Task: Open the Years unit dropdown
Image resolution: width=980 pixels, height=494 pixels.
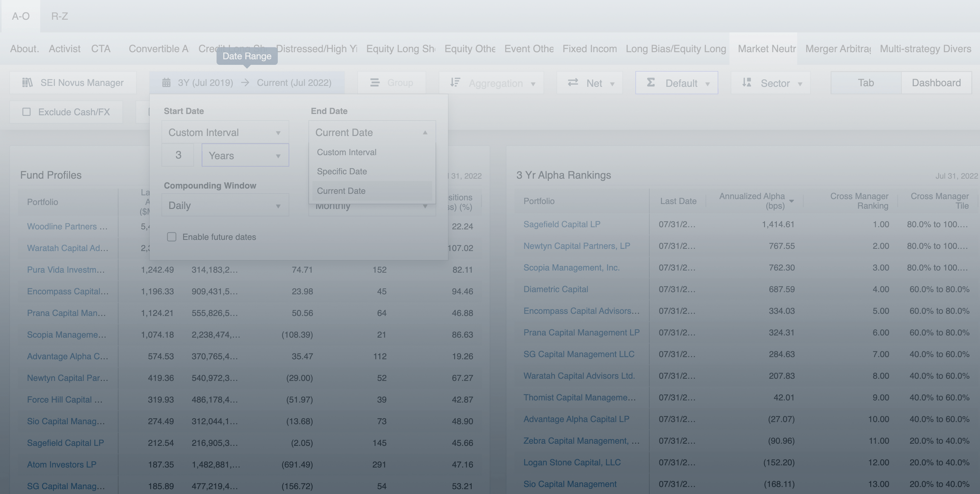Action: click(245, 156)
